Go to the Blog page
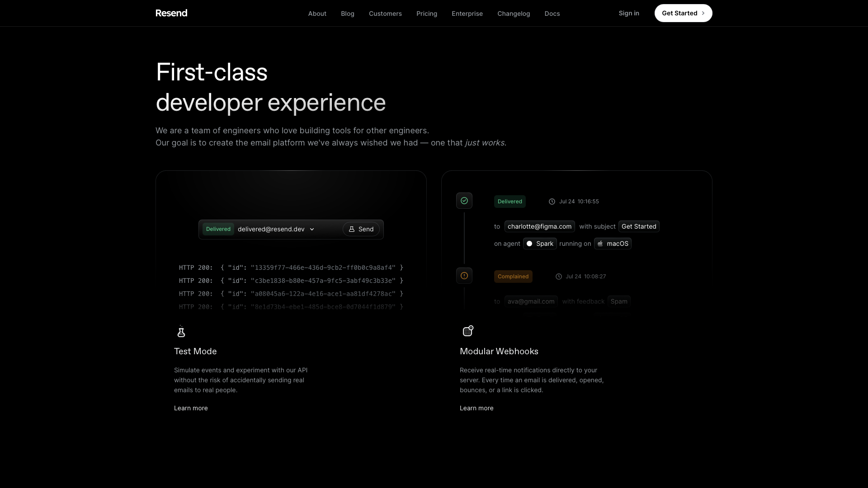Screen dimensions: 868x488 pos(348,14)
